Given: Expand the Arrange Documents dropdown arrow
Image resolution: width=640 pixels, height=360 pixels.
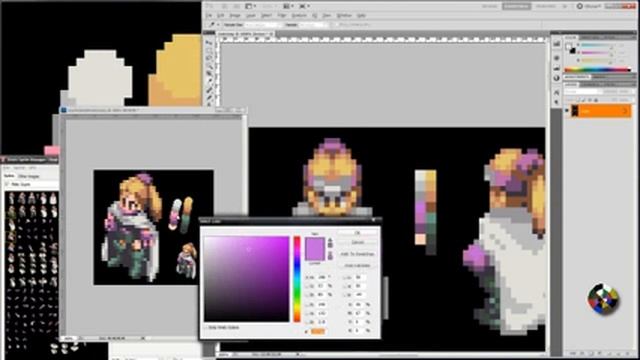Looking at the screenshot, I should [292, 6].
